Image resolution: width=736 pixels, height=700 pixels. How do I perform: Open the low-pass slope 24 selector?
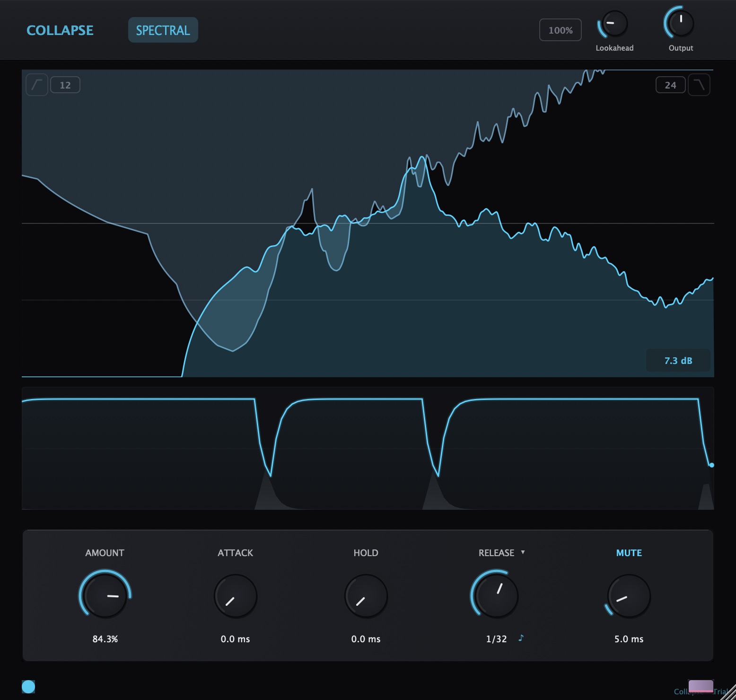[670, 85]
